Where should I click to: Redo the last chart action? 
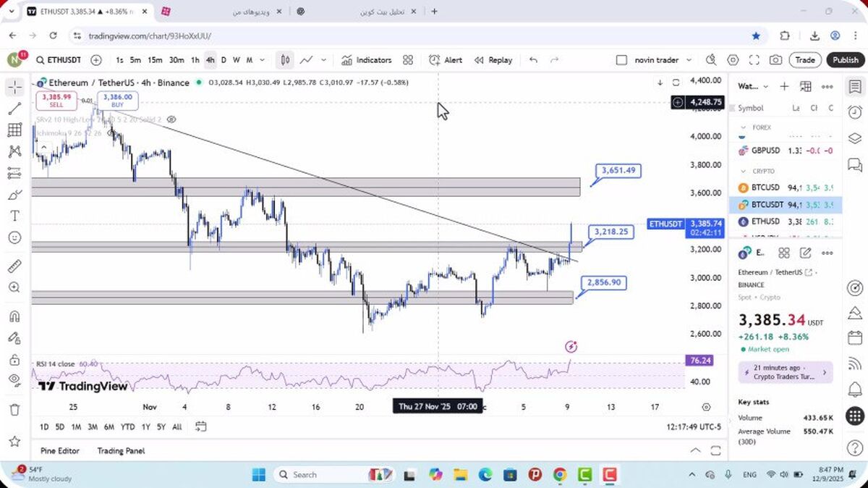555,60
